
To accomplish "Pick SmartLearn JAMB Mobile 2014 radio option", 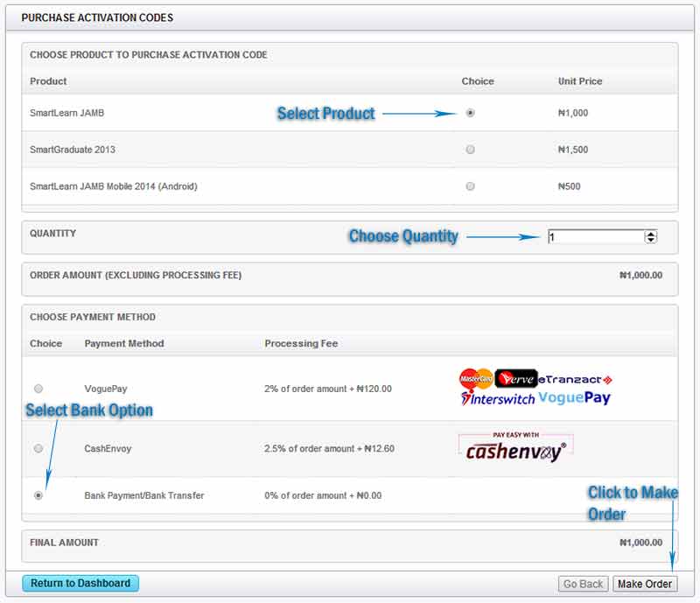I will click(x=471, y=186).
